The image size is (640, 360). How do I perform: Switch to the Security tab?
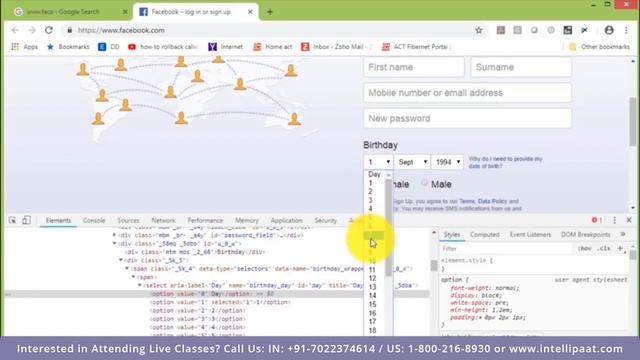click(x=325, y=220)
